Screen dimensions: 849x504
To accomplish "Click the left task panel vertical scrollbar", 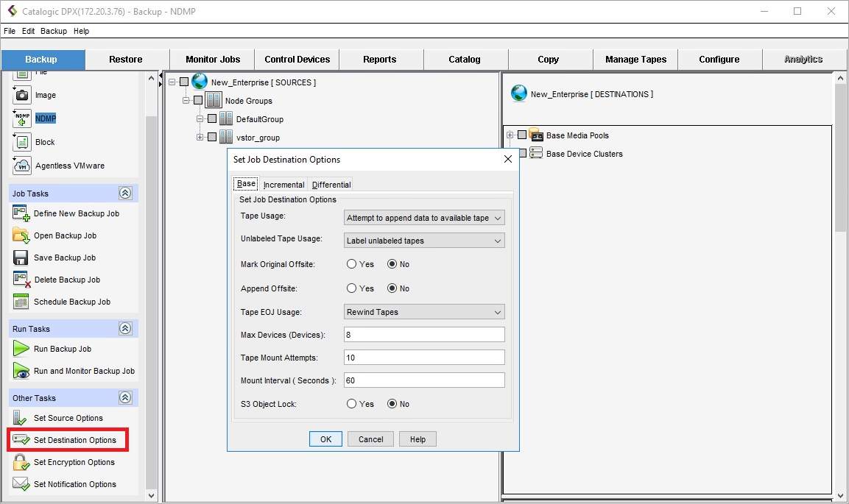I will point(152,294).
